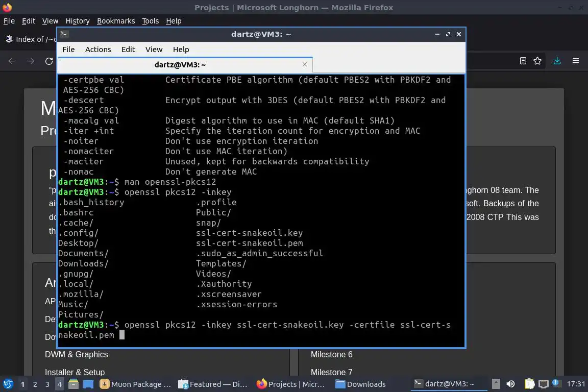The height and width of the screenshot is (392, 588).
Task: Close the dartz@VM3 terminal tab
Action: pyautogui.click(x=305, y=64)
